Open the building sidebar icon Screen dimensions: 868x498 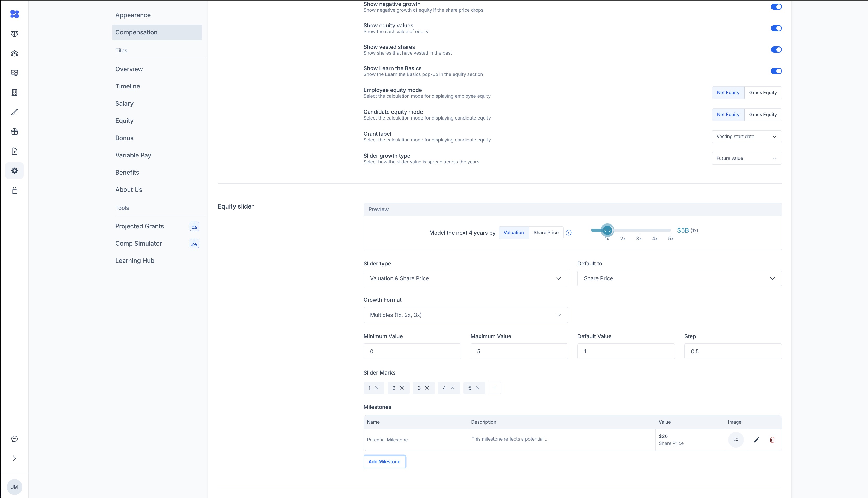14,92
